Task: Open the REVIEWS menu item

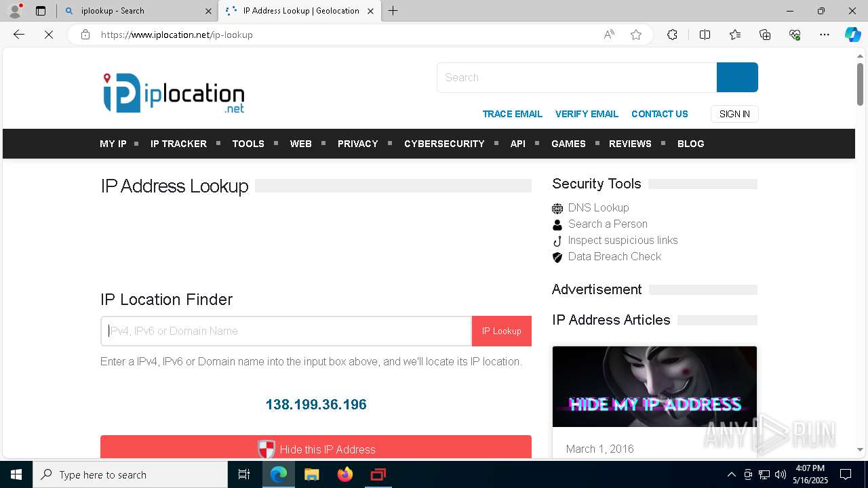Action: click(630, 144)
